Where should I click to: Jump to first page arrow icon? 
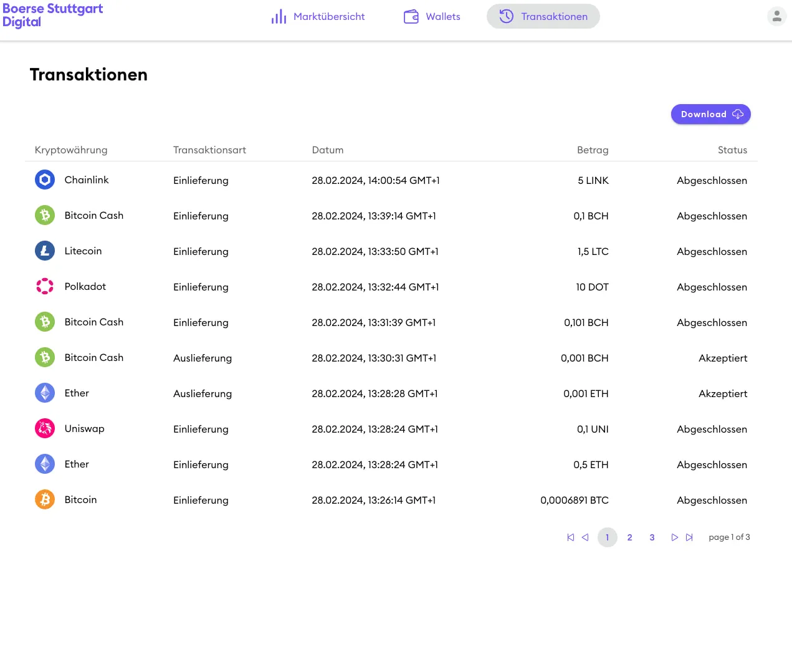coord(570,537)
